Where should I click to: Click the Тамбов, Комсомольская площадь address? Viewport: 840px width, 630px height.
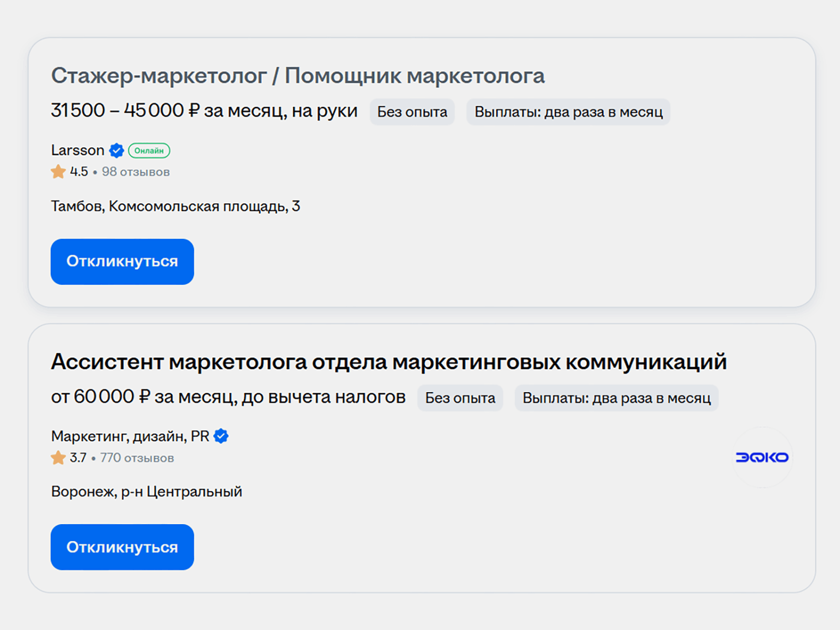(175, 206)
